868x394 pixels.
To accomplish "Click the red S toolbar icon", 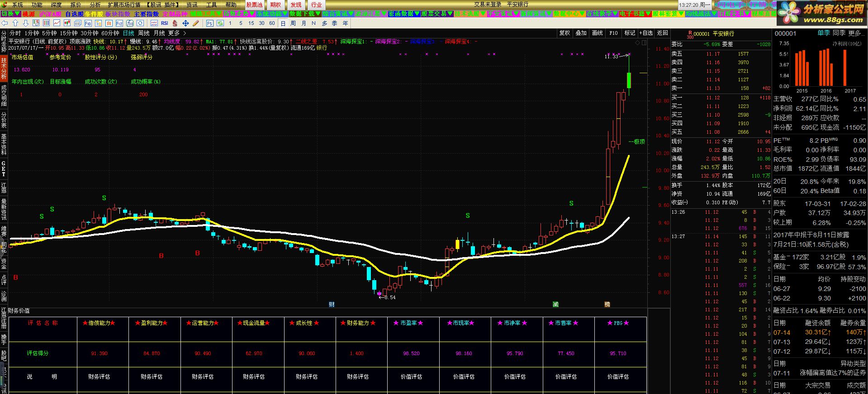I will coord(175,23).
